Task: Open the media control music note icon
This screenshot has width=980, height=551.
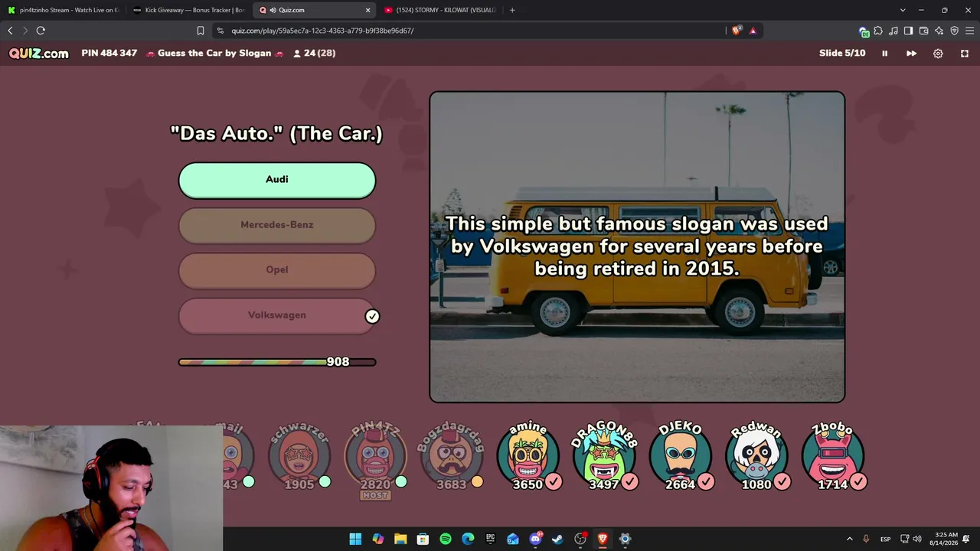Action: tap(893, 31)
